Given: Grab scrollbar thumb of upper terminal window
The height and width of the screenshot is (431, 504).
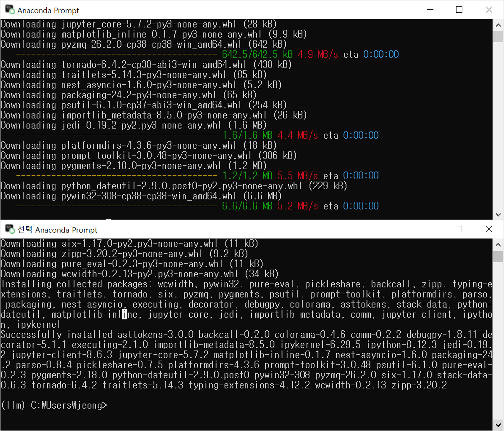Looking at the screenshot, I should click(498, 37).
